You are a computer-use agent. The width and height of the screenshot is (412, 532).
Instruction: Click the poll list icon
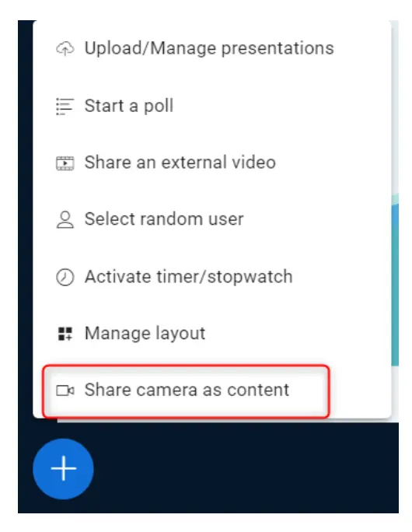[x=65, y=107]
